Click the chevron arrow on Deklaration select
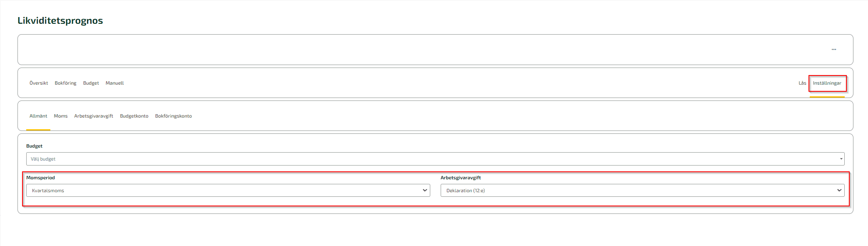This screenshot has width=868, height=246. coord(839,191)
